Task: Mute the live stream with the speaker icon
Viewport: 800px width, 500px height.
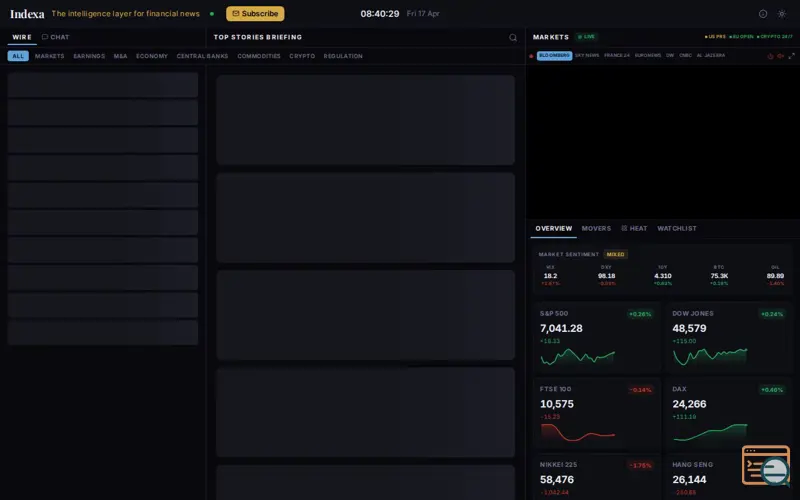Action: click(x=781, y=56)
